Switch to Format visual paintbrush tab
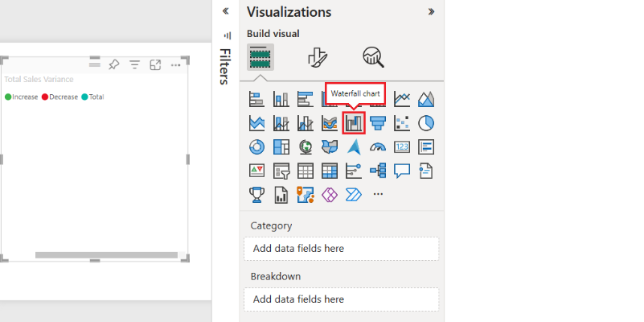The height and width of the screenshot is (322, 644). [317, 57]
